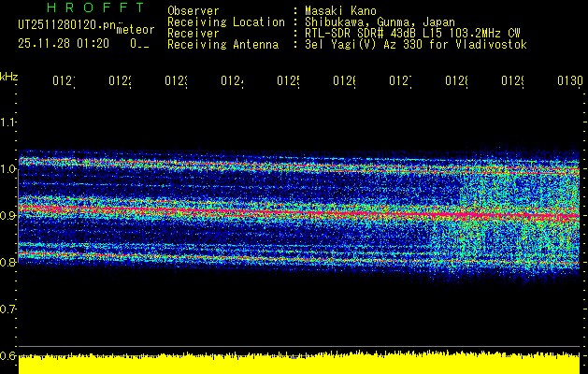Click the HROFFT title text
Image resolution: width=588 pixels, height=374 pixels.
coord(96,7)
